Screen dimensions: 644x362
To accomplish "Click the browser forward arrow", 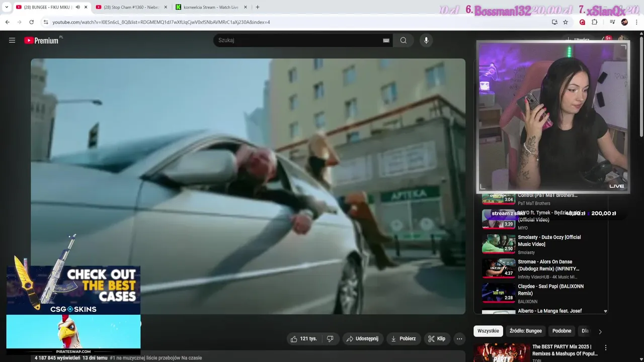I will point(20,22).
